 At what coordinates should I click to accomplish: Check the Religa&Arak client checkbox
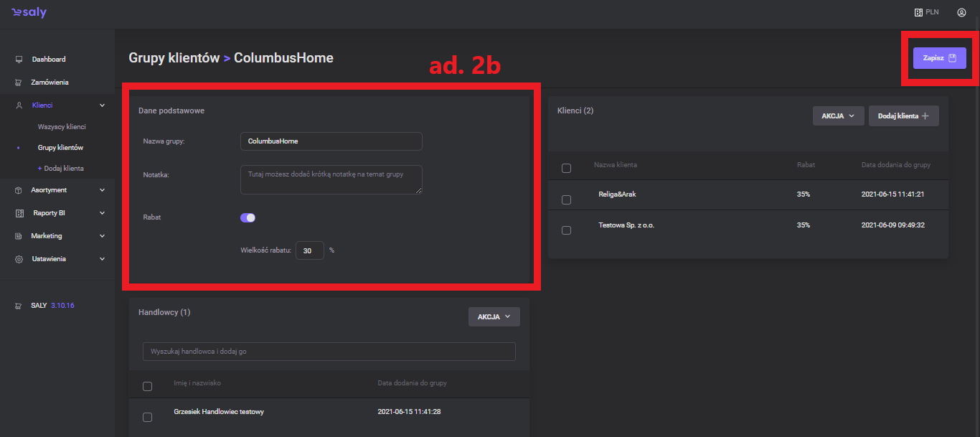point(566,199)
